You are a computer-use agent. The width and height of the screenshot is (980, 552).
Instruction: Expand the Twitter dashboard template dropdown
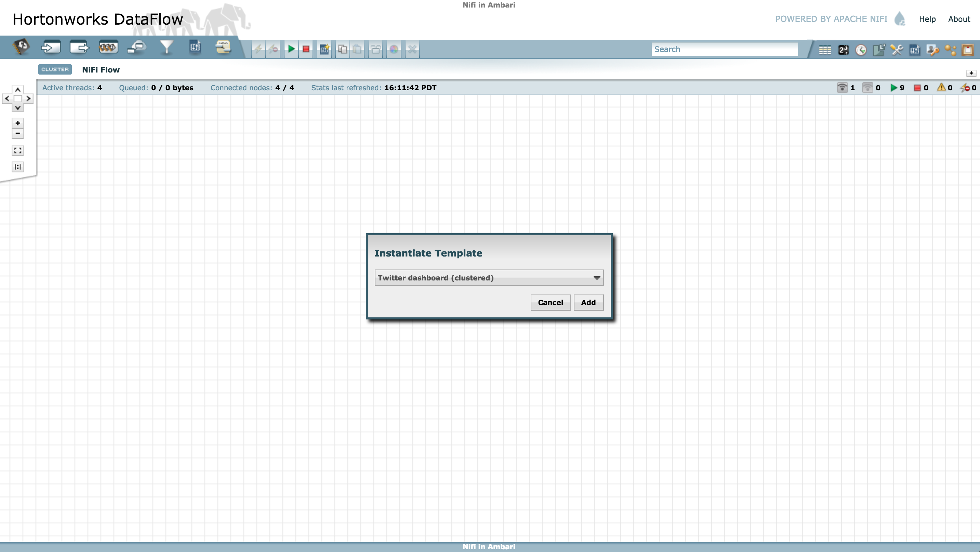click(x=489, y=278)
